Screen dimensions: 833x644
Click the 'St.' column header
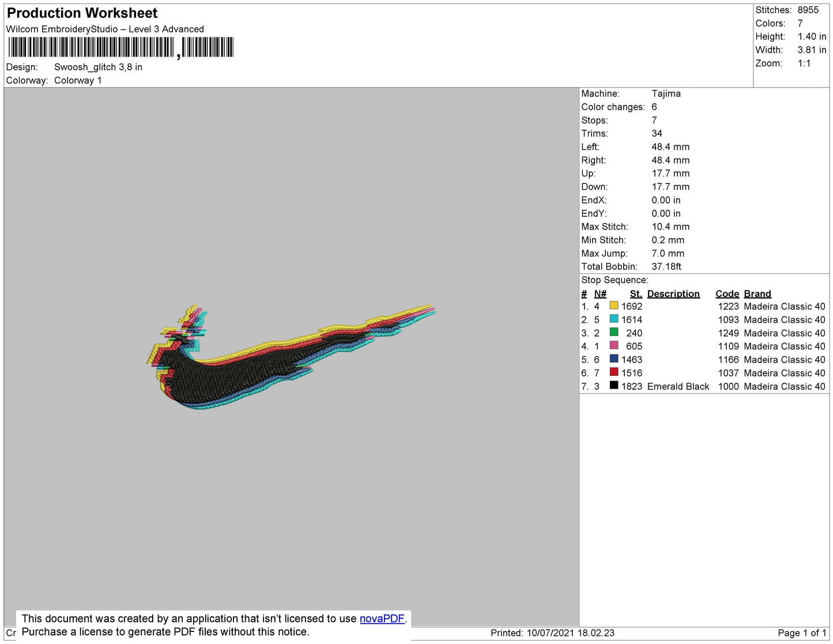636,293
